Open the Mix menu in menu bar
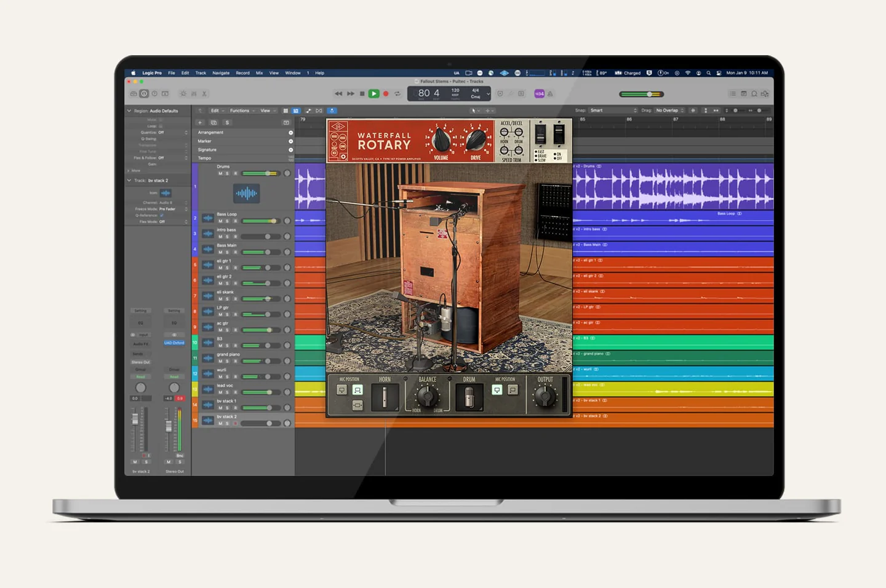 click(x=259, y=73)
